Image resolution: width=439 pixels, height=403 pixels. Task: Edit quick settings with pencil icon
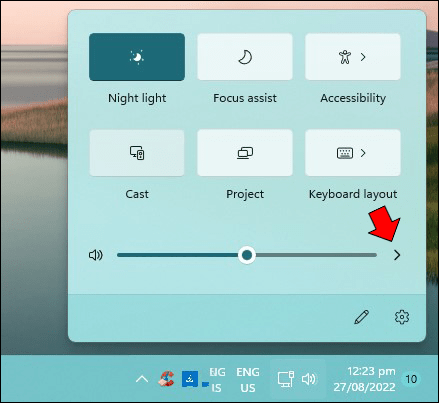(361, 317)
